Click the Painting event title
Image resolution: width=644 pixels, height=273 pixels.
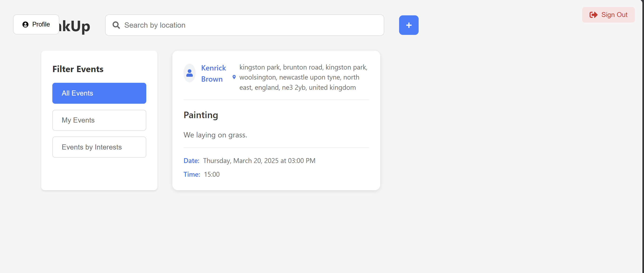coord(201,115)
